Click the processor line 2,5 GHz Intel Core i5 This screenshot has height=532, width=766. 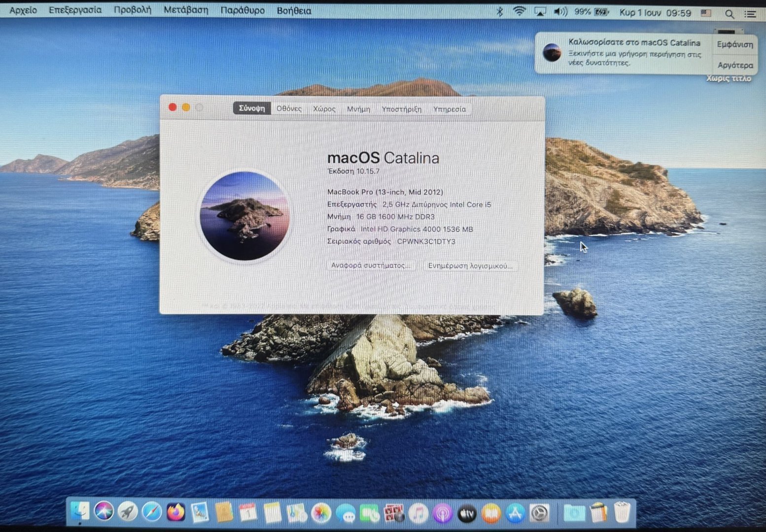tap(409, 204)
